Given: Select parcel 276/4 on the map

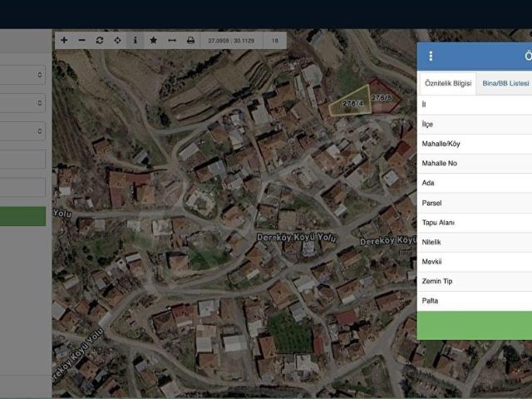Looking at the screenshot, I should [352, 103].
